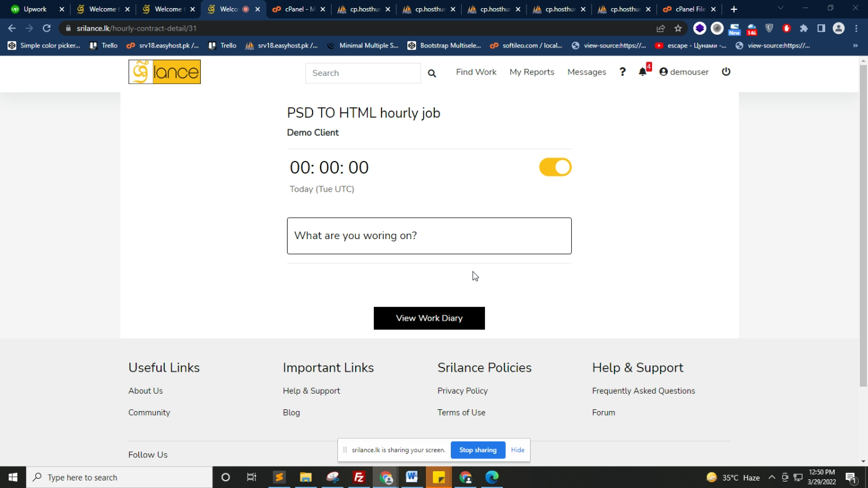
Task: Open the browser extensions puzzle icon
Action: (x=804, y=28)
